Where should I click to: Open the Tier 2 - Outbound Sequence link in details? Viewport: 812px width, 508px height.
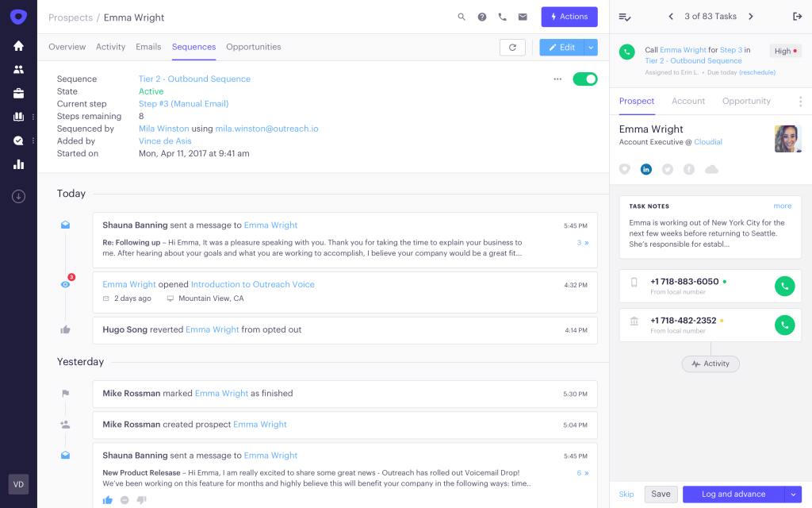(195, 79)
